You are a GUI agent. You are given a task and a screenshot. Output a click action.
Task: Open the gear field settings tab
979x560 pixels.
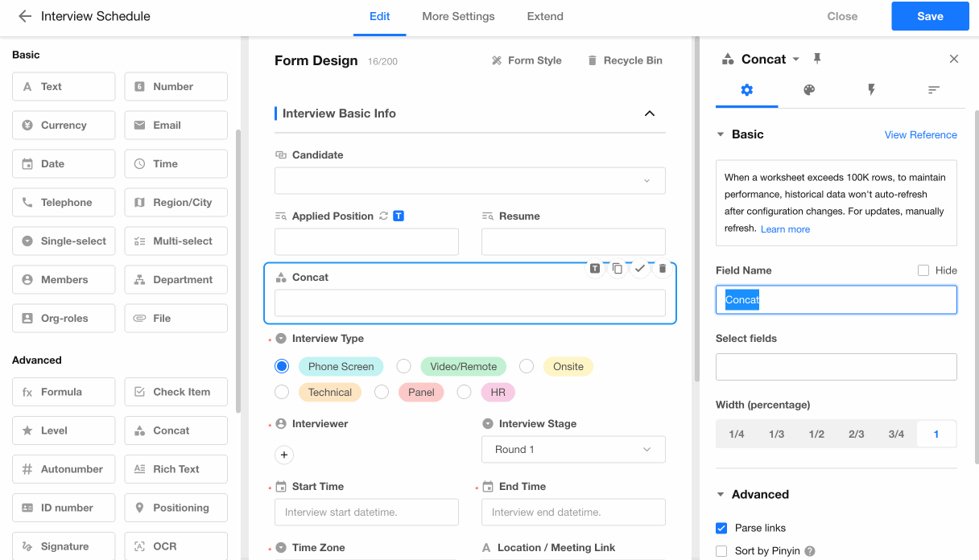746,90
